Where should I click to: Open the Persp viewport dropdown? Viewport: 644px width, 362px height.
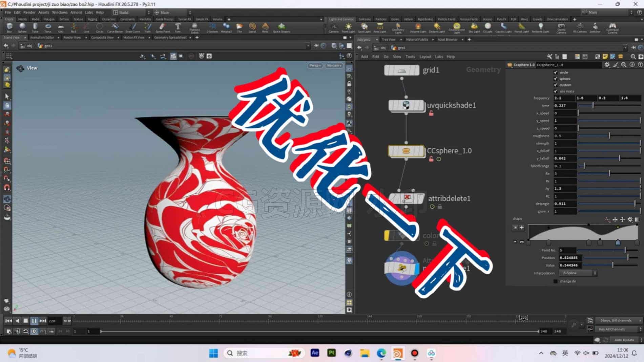point(315,66)
